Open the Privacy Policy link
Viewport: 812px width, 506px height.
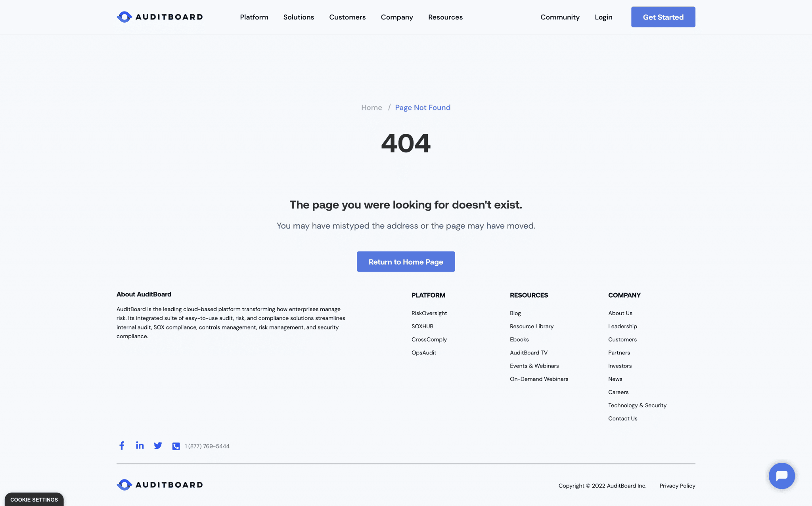[677, 486]
